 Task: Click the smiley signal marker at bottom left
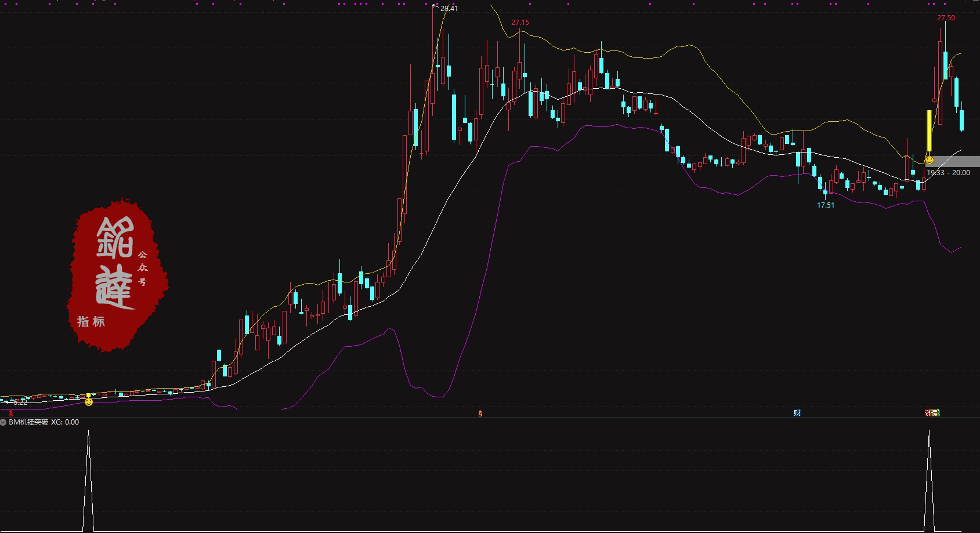click(89, 401)
